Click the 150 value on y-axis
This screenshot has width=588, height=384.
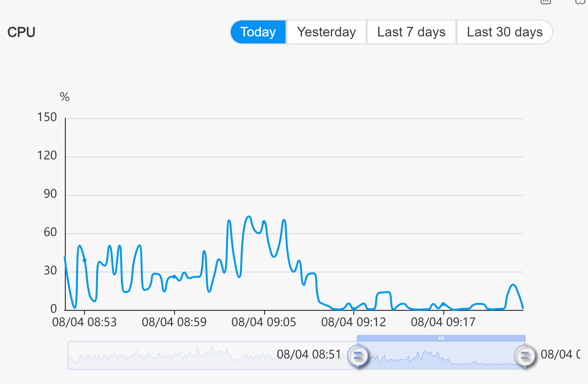pyautogui.click(x=47, y=117)
